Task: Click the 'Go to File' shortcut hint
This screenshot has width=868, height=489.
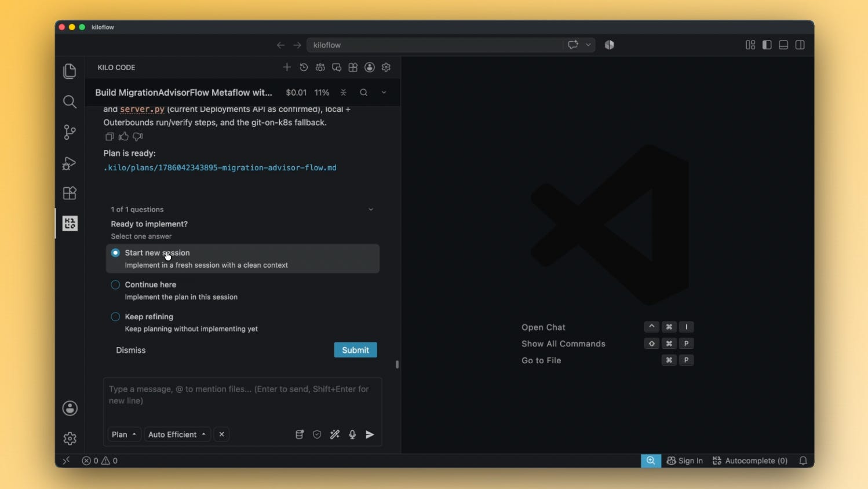Action: (541, 360)
